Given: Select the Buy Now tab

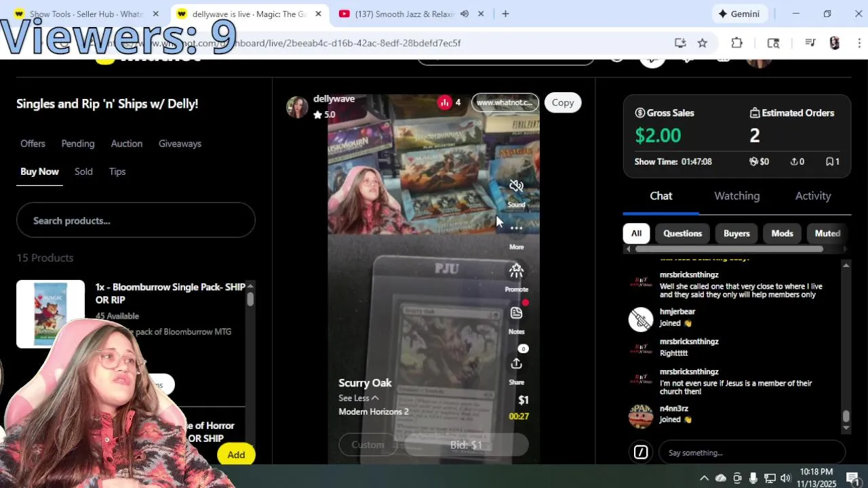Looking at the screenshot, I should click(x=39, y=171).
